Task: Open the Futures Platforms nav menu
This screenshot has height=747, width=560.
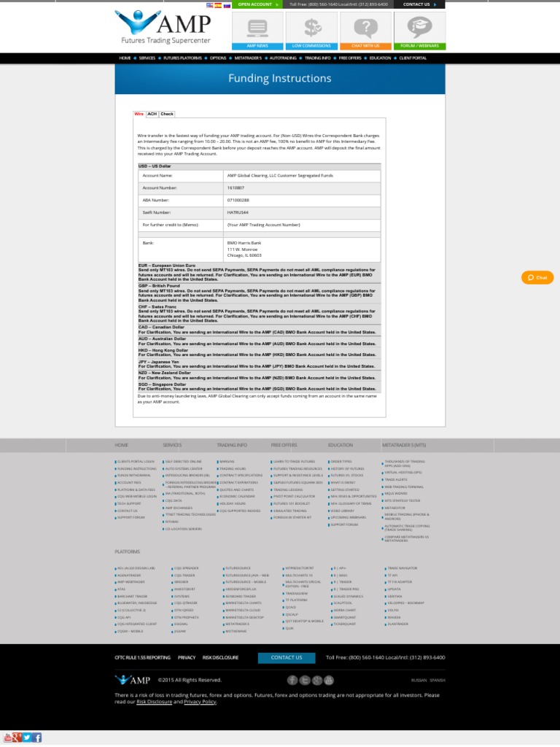Action: tap(182, 58)
